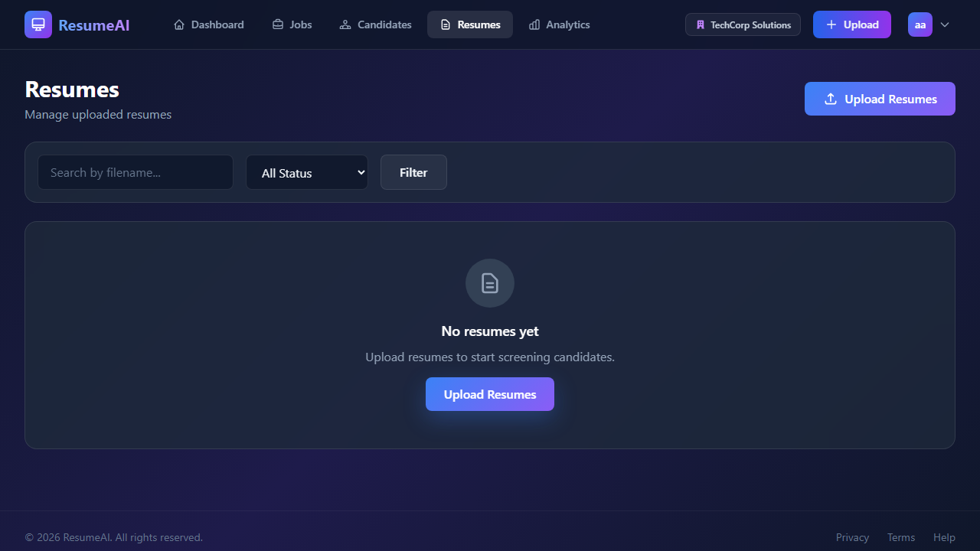Click the upload arrow icon in Upload Resumes button
The width and height of the screenshot is (980, 551).
(x=830, y=99)
